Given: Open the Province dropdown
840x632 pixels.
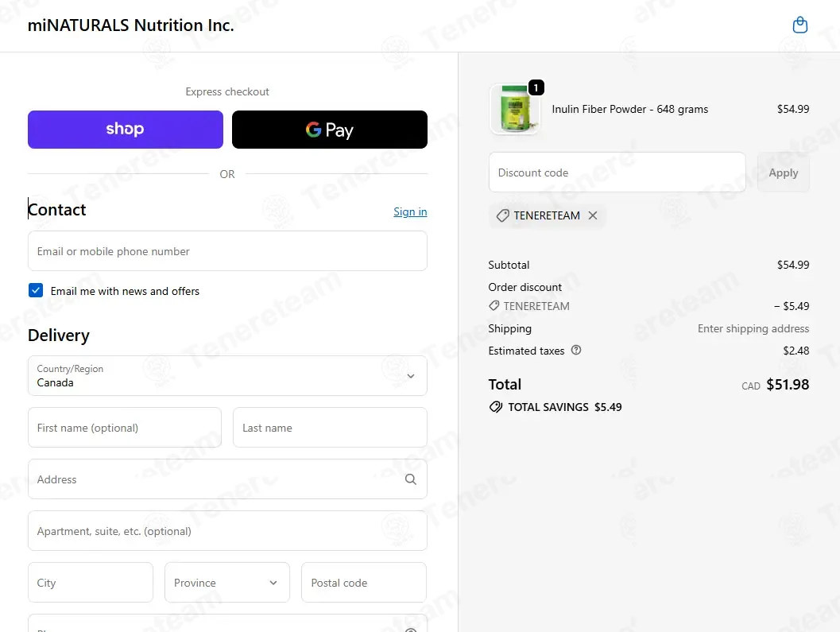Looking at the screenshot, I should (x=226, y=582).
